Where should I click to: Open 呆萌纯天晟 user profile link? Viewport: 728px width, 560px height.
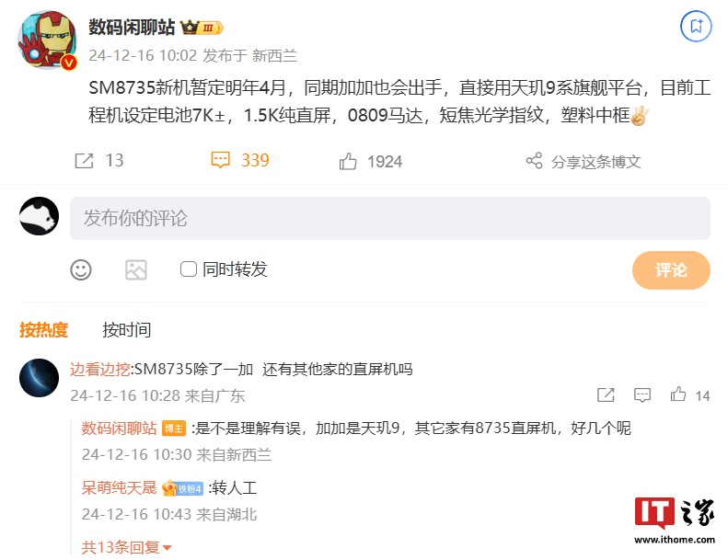120,487
